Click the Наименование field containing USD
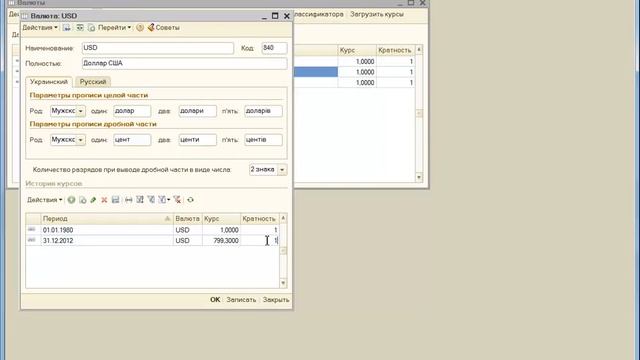 tap(158, 48)
